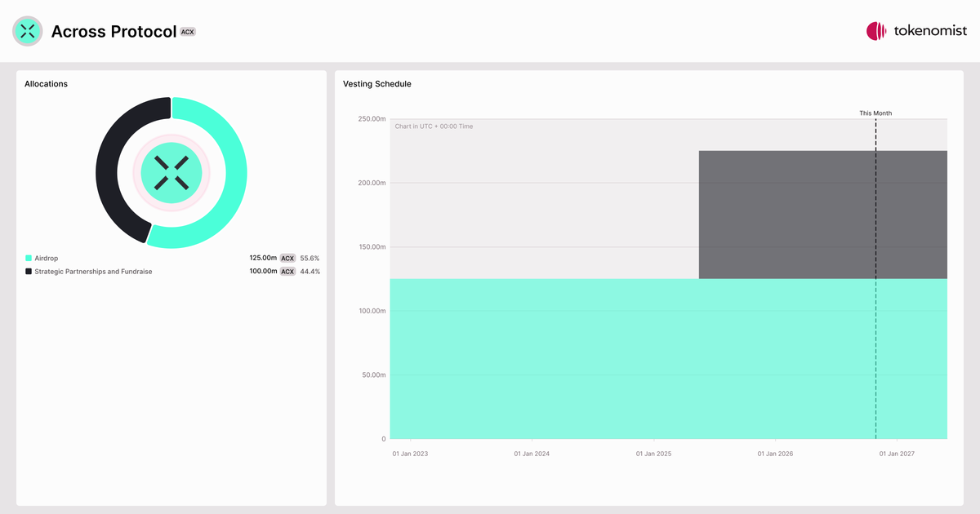
Task: Click the 125.00m Airdrop amount
Action: click(263, 258)
